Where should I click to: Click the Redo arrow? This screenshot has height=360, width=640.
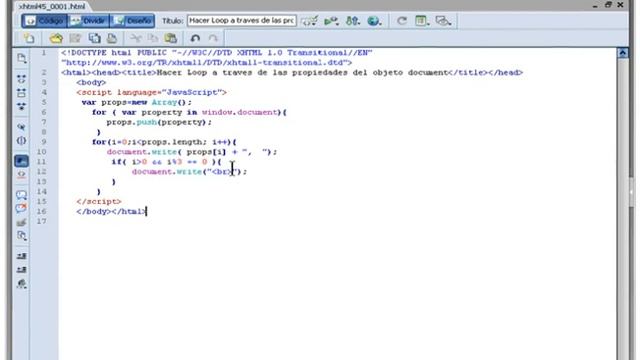(x=213, y=38)
